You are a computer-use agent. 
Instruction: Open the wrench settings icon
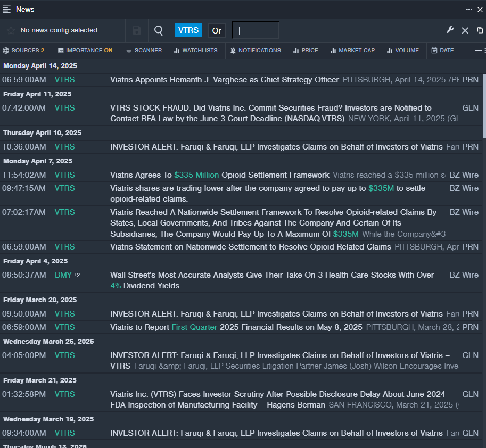coord(450,30)
